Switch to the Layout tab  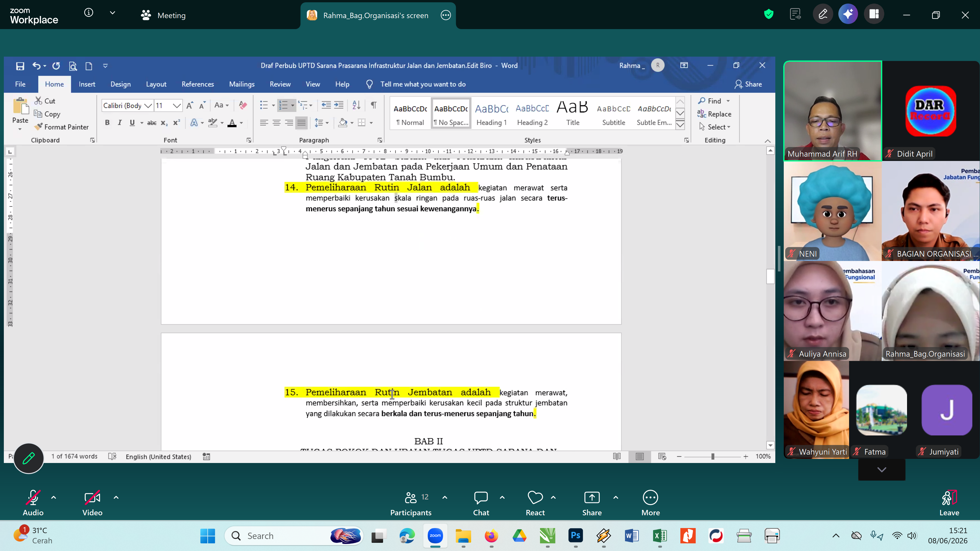click(156, 84)
